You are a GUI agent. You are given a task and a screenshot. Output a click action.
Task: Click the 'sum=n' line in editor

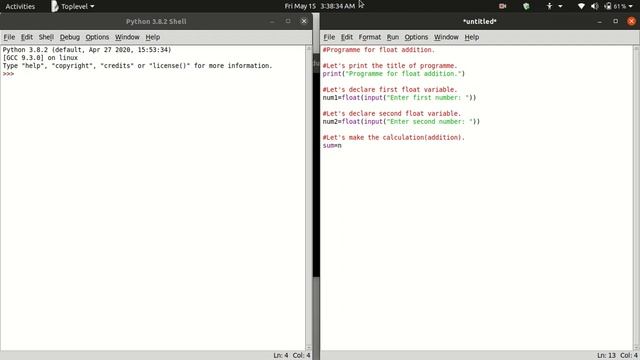click(x=332, y=145)
